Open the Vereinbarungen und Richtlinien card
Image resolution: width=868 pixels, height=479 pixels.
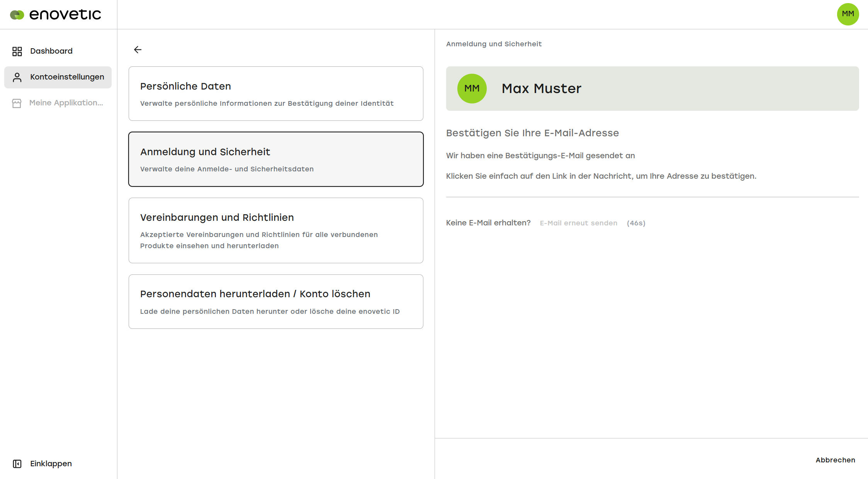[276, 230]
